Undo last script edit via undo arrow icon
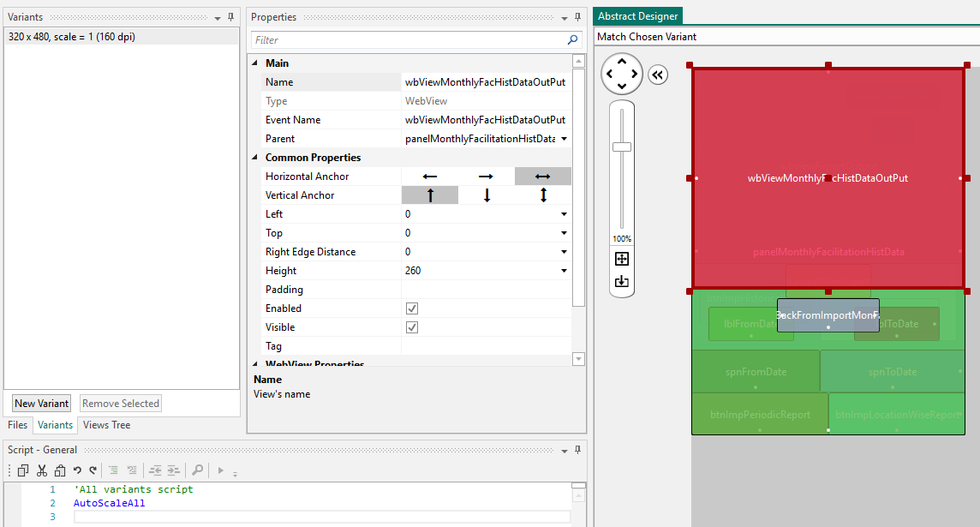 coord(77,470)
